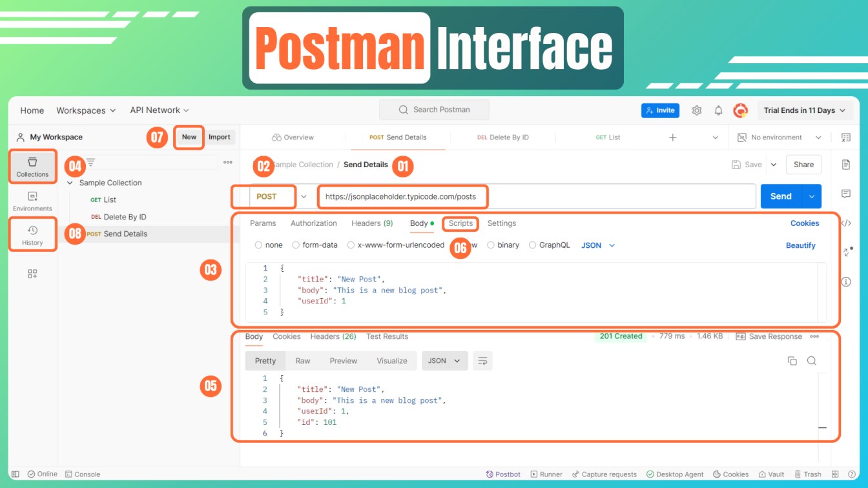Open the Save options dropdown arrow
Screen dimensions: 868x488
[773, 165]
